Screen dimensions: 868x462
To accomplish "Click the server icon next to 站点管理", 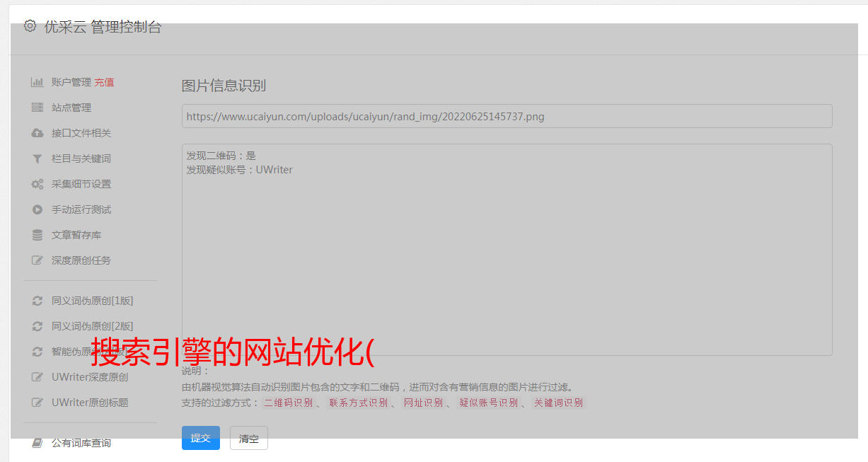I will tap(37, 108).
